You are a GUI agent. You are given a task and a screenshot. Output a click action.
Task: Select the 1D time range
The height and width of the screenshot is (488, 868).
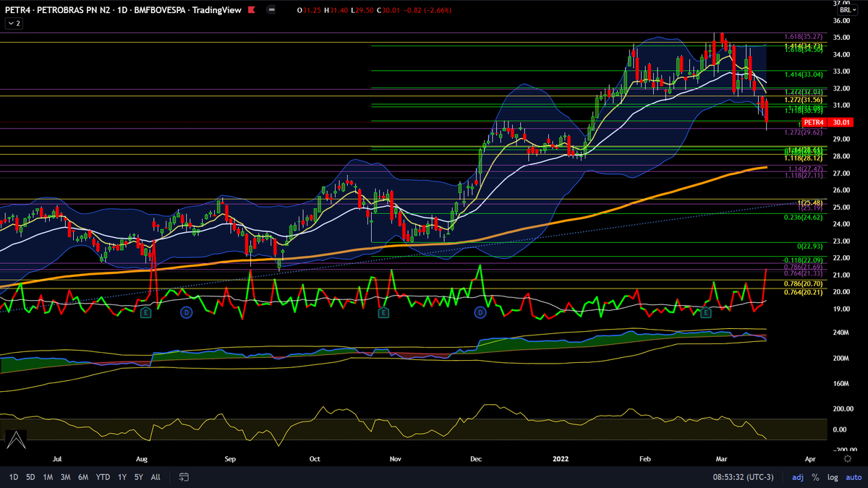[14, 477]
